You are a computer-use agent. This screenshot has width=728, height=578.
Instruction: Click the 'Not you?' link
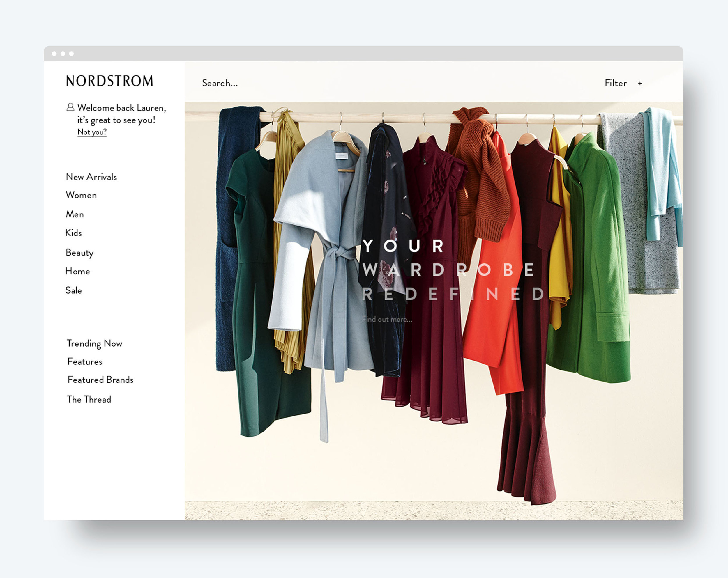92,132
